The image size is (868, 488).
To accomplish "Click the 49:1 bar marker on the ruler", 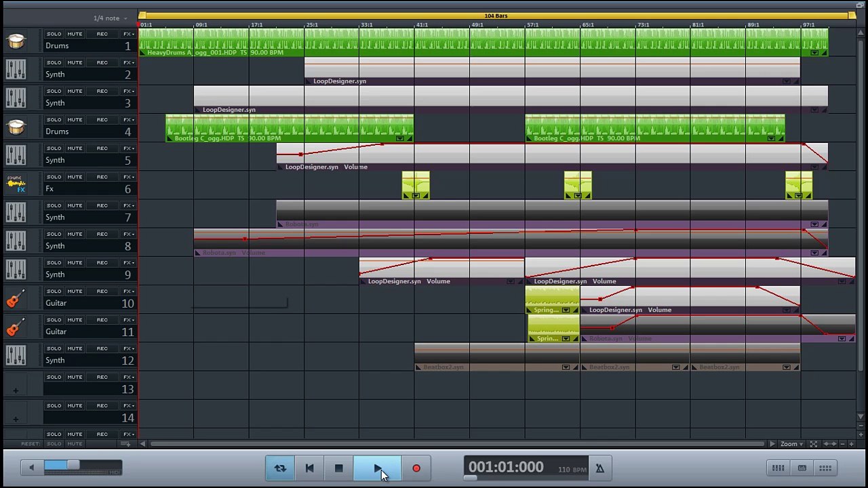I will click(478, 25).
